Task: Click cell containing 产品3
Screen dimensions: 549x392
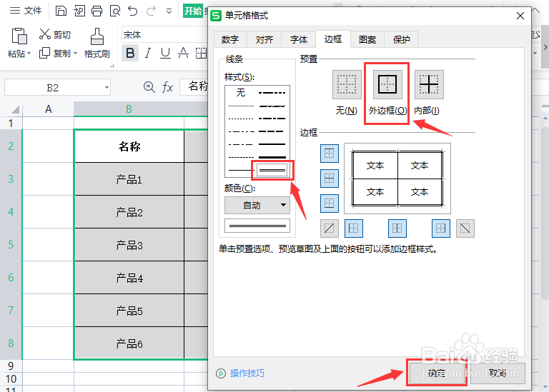Action: [x=129, y=245]
